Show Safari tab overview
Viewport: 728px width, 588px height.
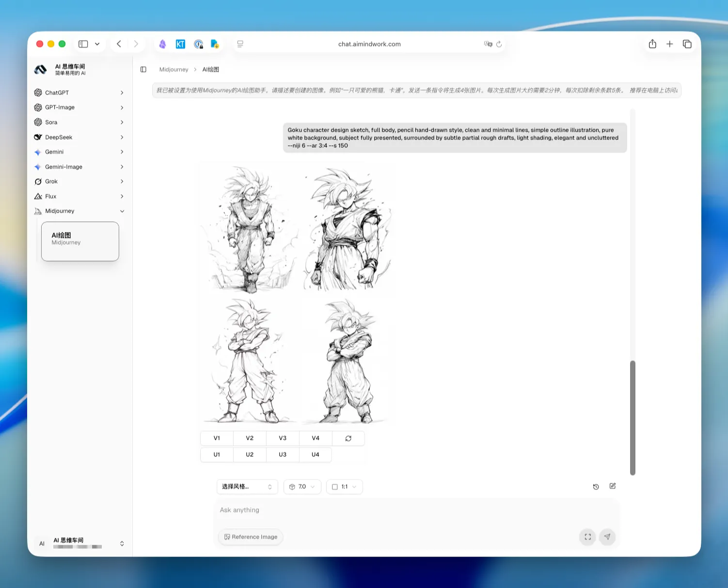click(687, 44)
